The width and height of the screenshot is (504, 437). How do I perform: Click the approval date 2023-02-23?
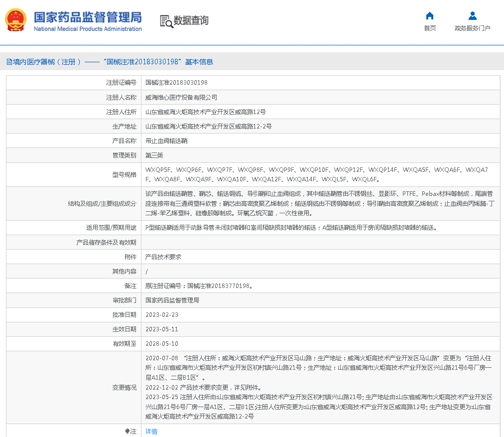coord(161,315)
